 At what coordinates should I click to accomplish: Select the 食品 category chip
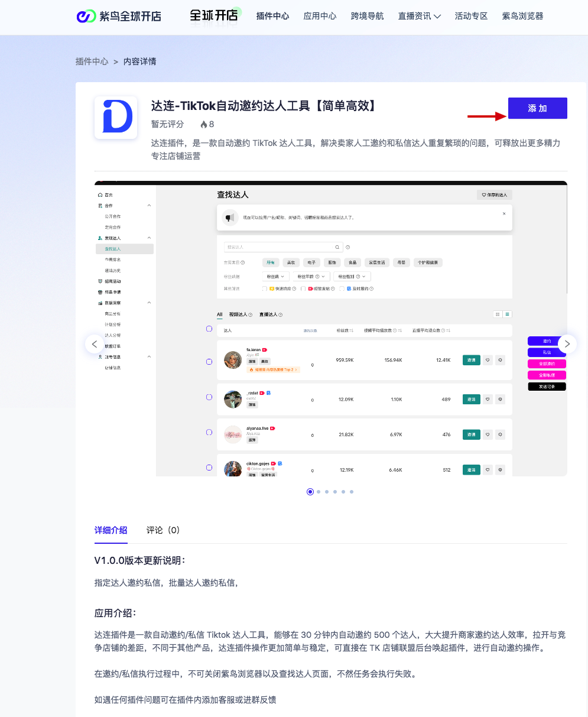[352, 262]
